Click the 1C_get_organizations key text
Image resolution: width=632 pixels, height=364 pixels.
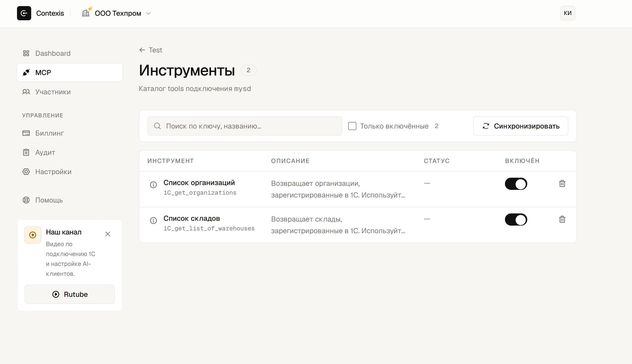(200, 193)
